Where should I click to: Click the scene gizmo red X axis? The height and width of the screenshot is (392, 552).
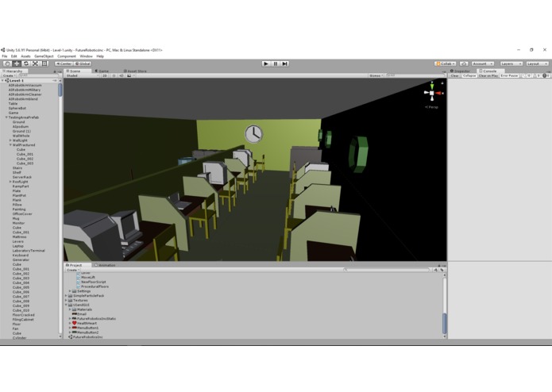(438, 93)
